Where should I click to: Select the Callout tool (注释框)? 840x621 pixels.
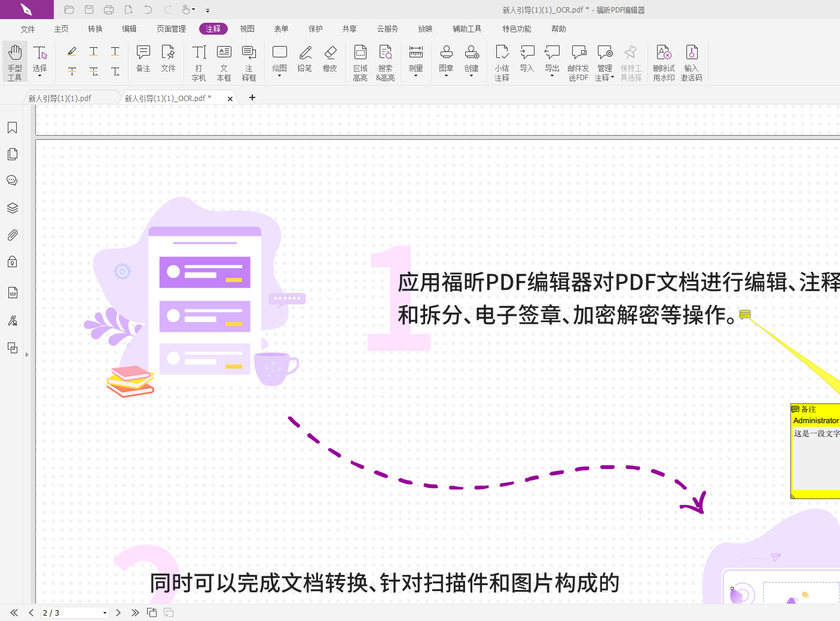click(249, 62)
